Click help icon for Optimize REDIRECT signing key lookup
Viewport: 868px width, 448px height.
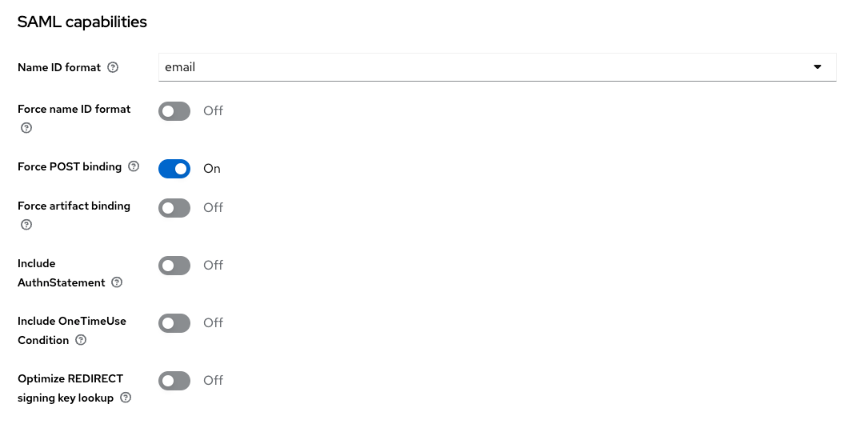pos(126,398)
